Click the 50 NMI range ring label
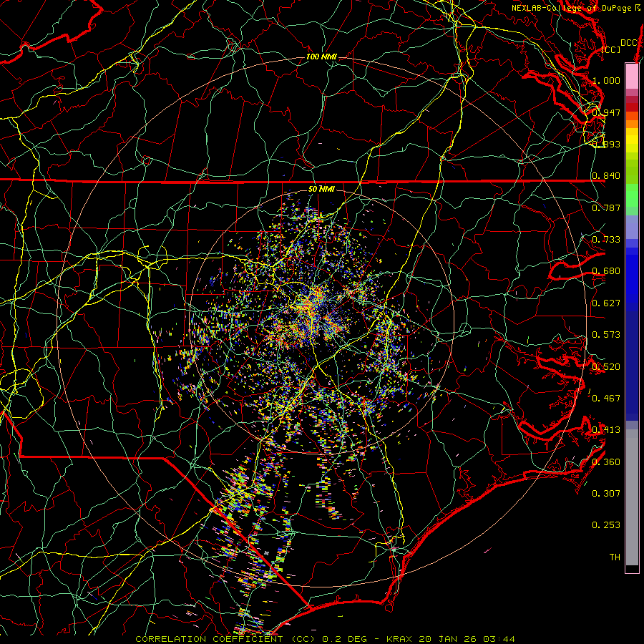644x644 pixels. (321, 189)
